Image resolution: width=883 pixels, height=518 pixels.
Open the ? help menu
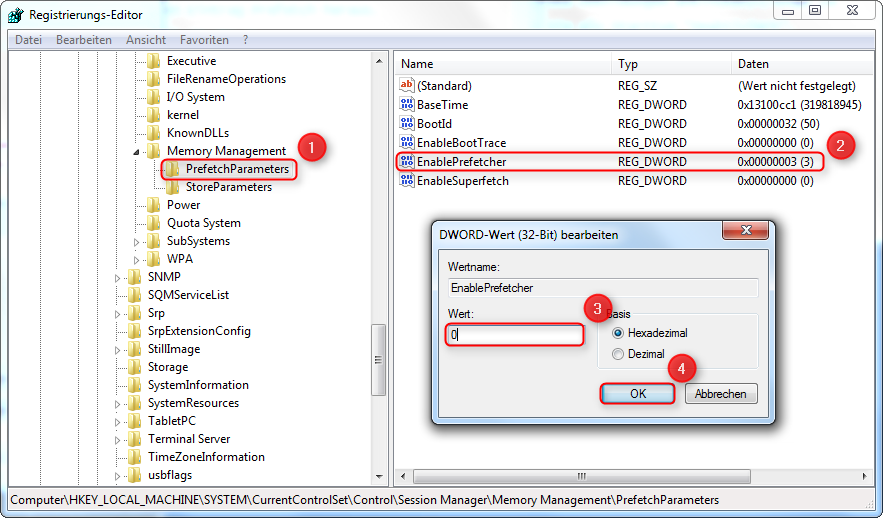click(x=246, y=40)
